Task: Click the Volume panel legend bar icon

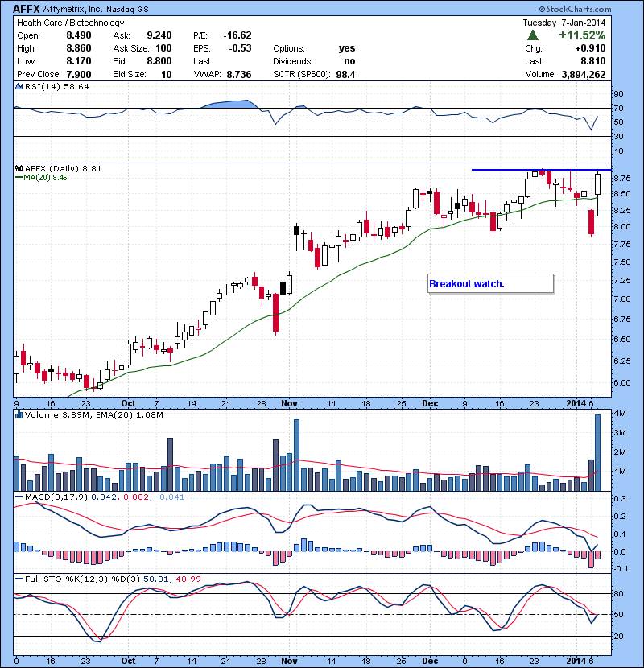Action: click(x=19, y=414)
